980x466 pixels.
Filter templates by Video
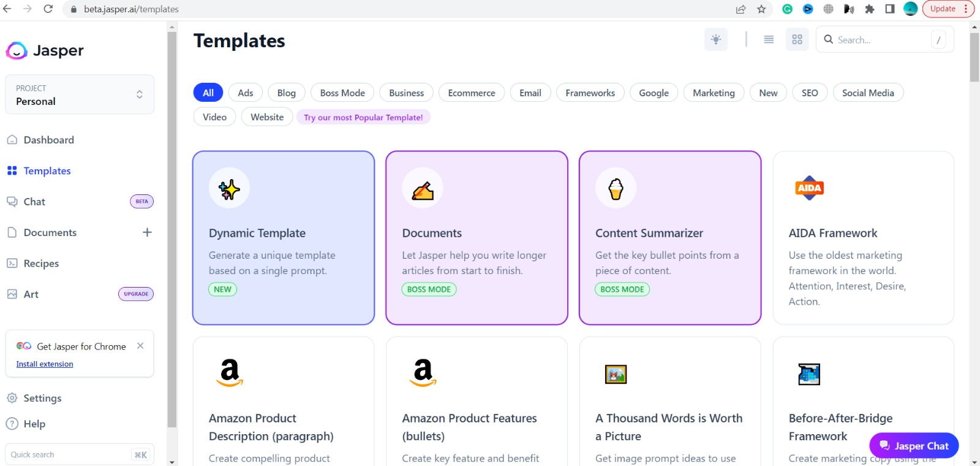pos(214,116)
